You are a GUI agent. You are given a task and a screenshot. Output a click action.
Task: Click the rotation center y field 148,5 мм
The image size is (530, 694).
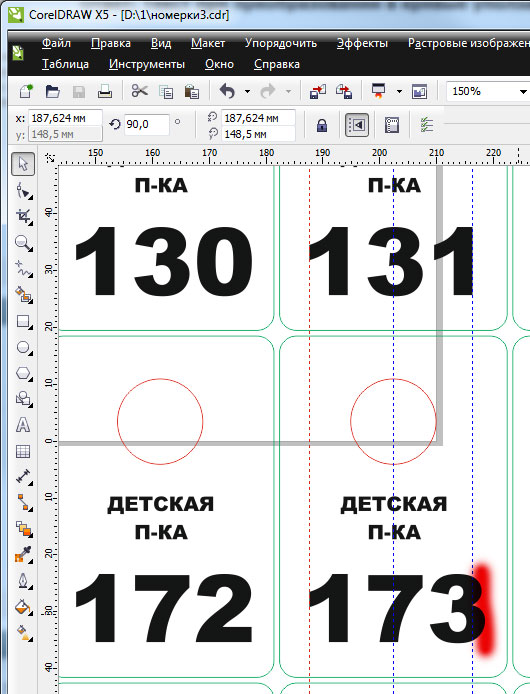[x=258, y=134]
